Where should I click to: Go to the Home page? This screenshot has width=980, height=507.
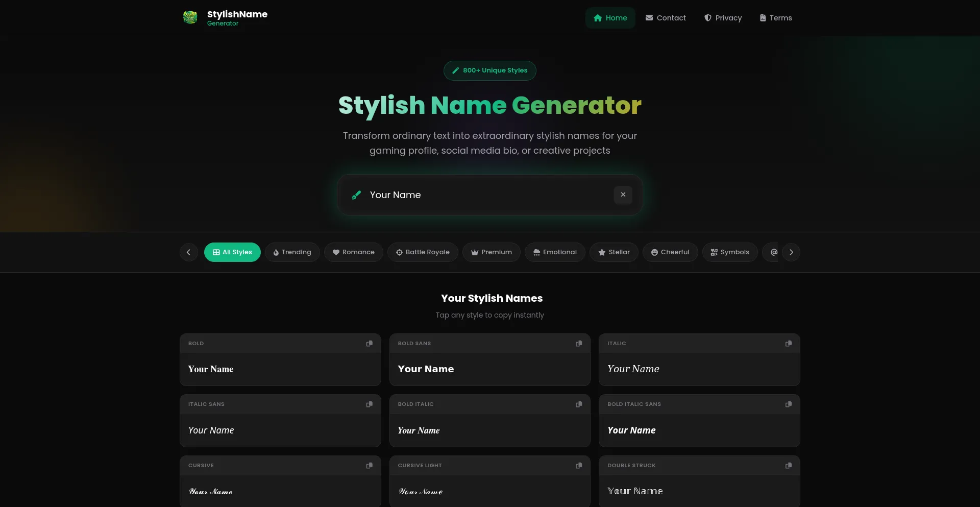tap(610, 18)
